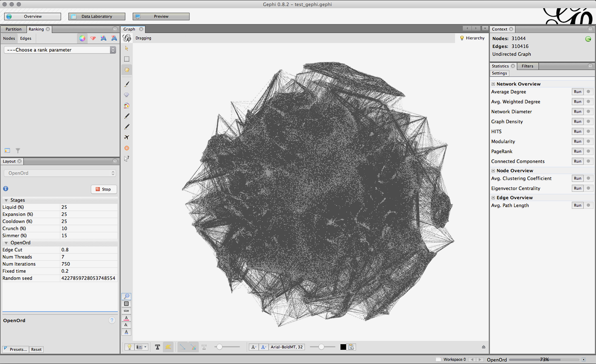
Task: Toggle show node labels (black T)
Action: 157,347
